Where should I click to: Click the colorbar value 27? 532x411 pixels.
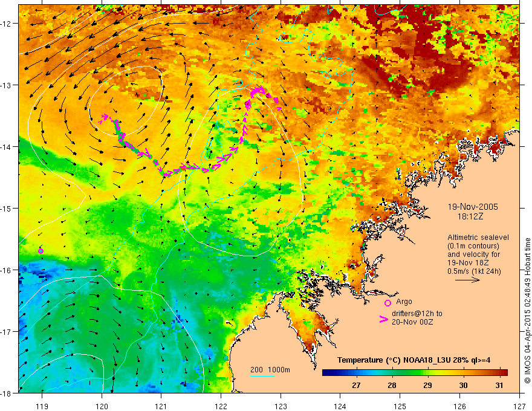(x=356, y=385)
